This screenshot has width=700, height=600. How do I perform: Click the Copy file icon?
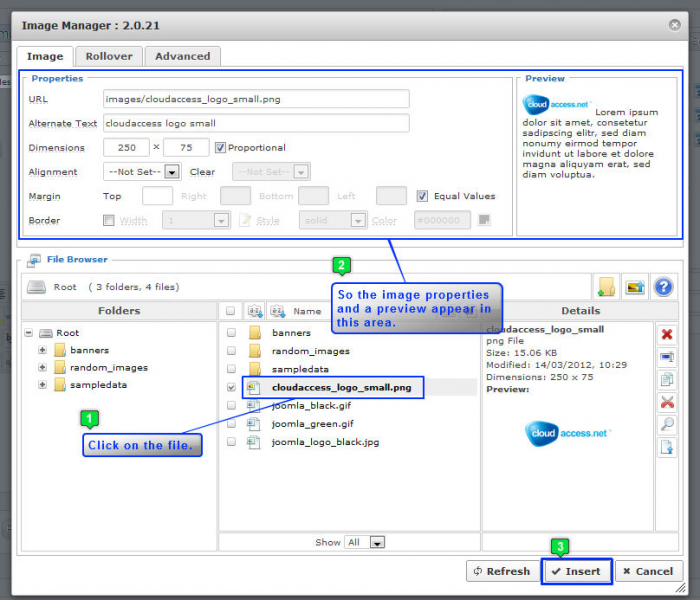(667, 380)
